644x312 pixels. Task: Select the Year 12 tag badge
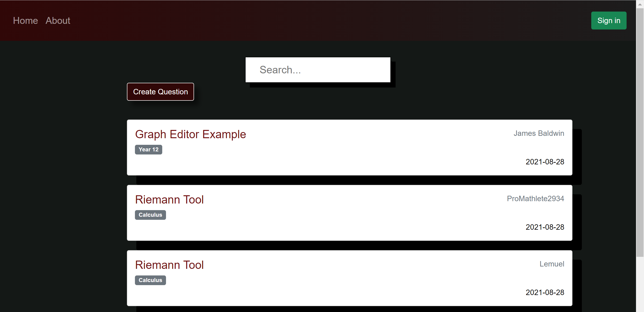pos(148,150)
